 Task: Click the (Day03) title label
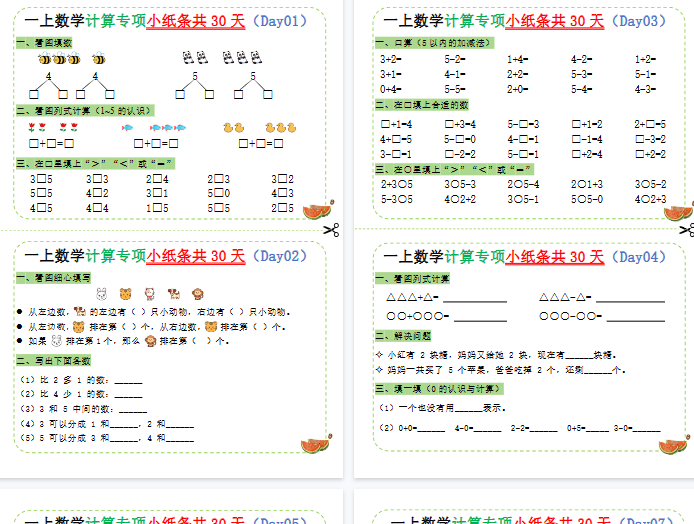639,21
